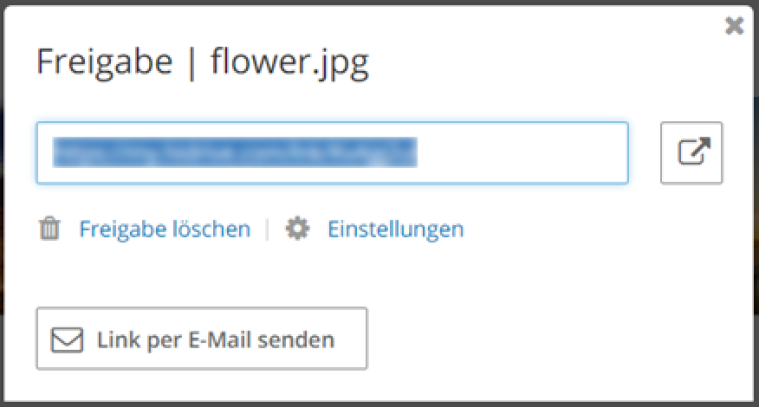Screen dimensions: 759x407
Task: Click the trash can icon
Action: point(49,228)
